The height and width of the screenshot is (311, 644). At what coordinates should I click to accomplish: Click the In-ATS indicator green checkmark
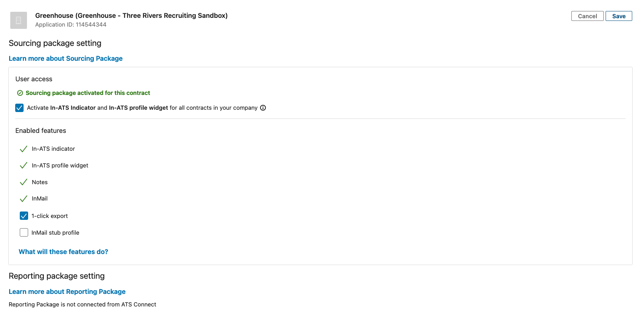pos(24,149)
